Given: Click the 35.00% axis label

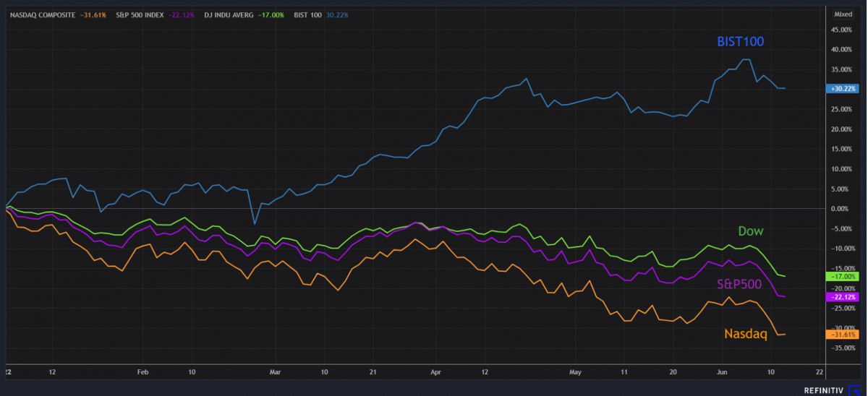Looking at the screenshot, I should [843, 69].
